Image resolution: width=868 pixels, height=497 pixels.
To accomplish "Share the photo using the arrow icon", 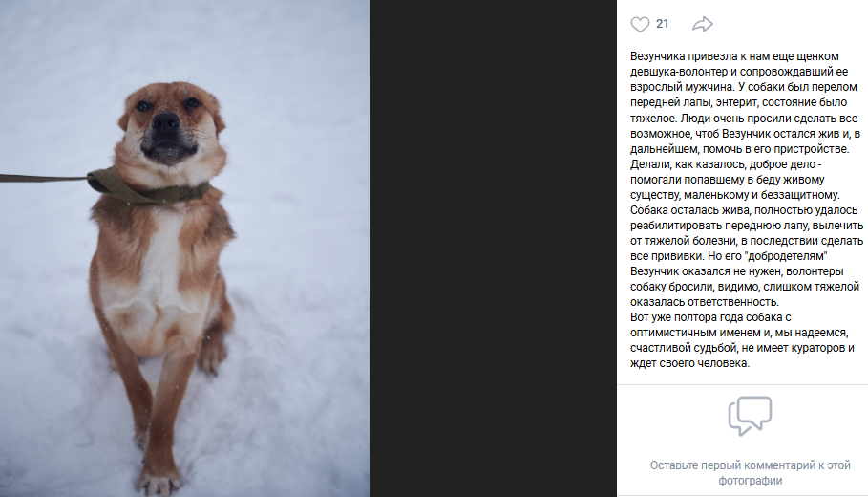I will point(703,24).
